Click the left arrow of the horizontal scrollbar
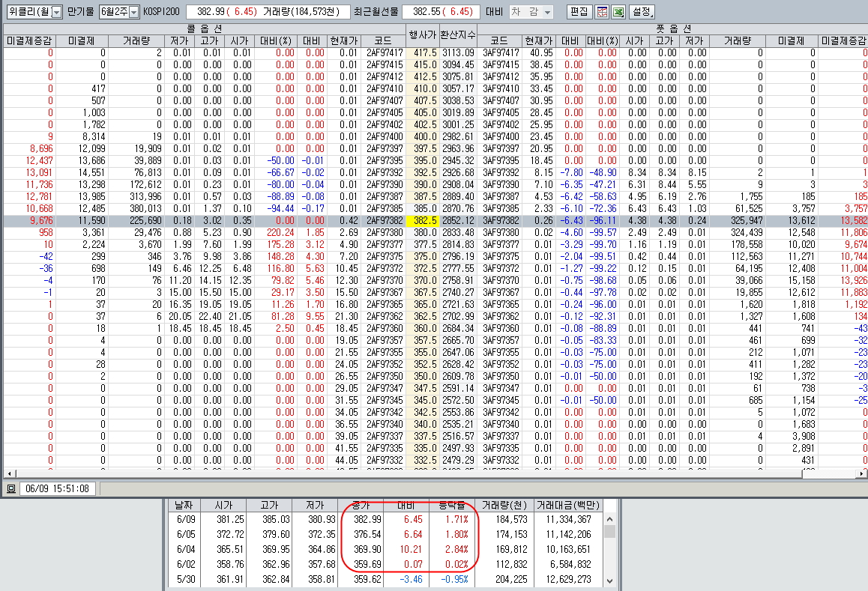868x591 pixels. 7,473
